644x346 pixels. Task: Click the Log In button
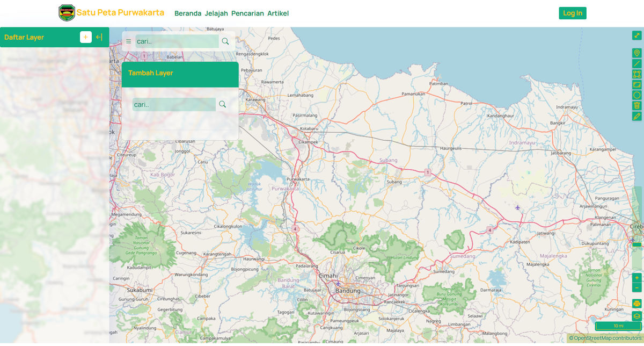573,13
